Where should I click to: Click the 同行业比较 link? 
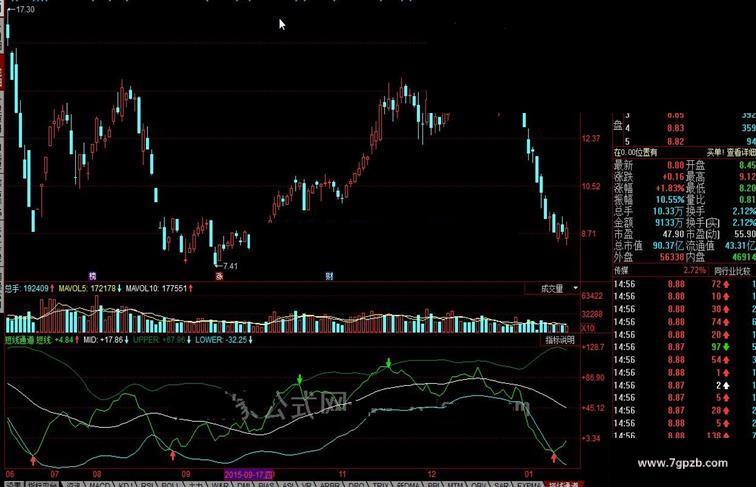[732, 271]
